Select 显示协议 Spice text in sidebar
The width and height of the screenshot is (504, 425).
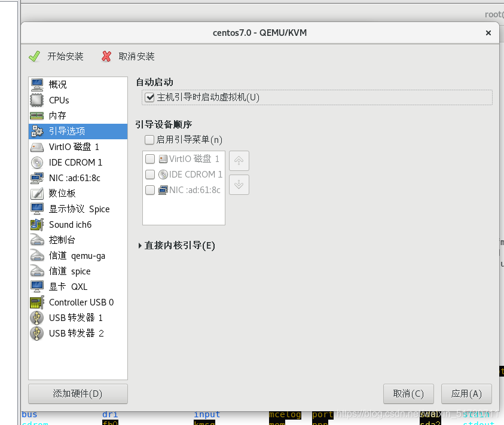79,209
